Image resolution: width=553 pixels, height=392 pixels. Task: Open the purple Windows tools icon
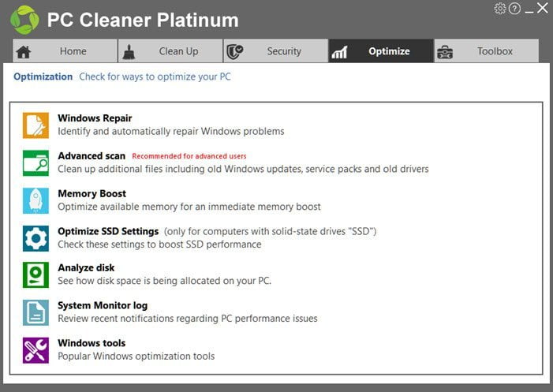(35, 350)
